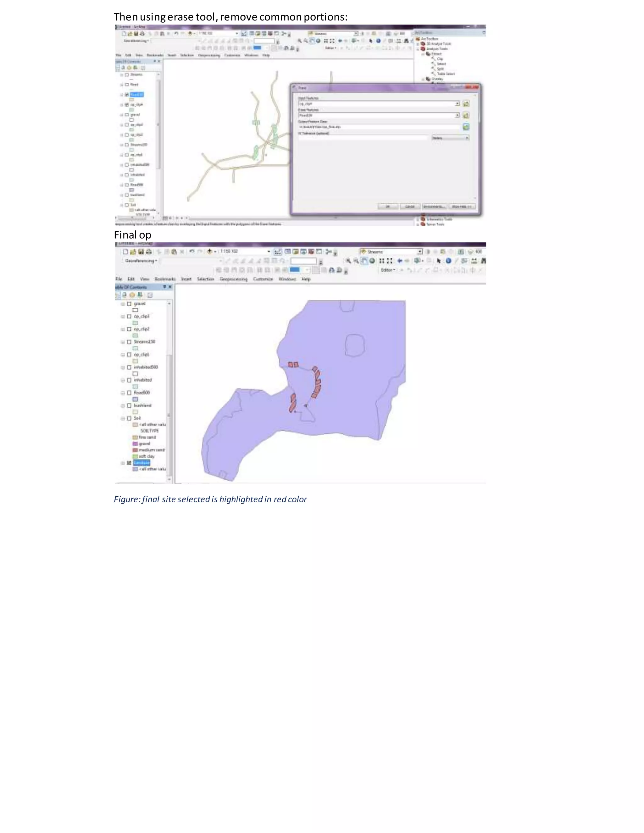Click scroll-down arrow of lower table of contents
The width and height of the screenshot is (644, 833).
pyautogui.click(x=169, y=480)
